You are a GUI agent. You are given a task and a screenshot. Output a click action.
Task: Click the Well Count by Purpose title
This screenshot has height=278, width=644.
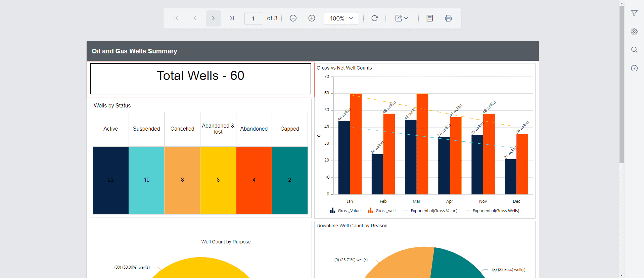pyautogui.click(x=226, y=242)
